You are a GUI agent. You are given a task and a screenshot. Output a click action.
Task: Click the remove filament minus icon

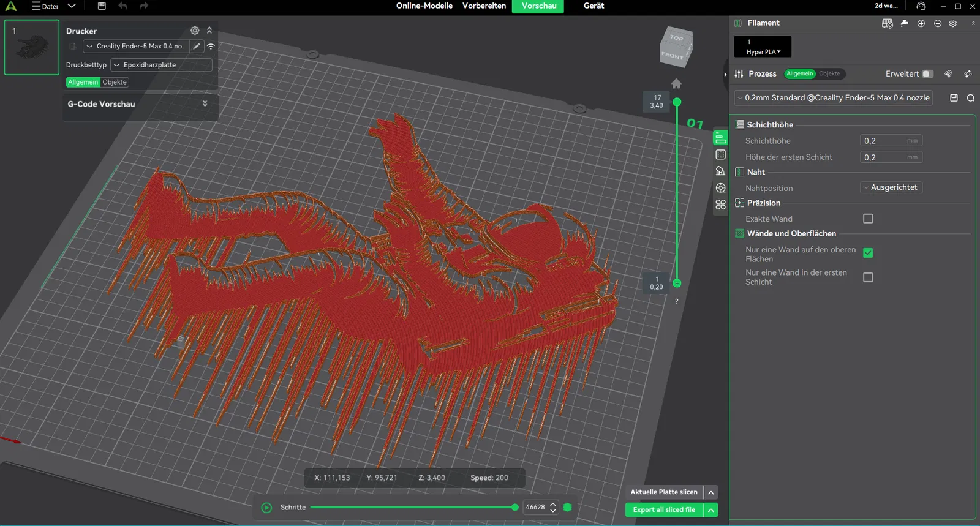point(937,23)
